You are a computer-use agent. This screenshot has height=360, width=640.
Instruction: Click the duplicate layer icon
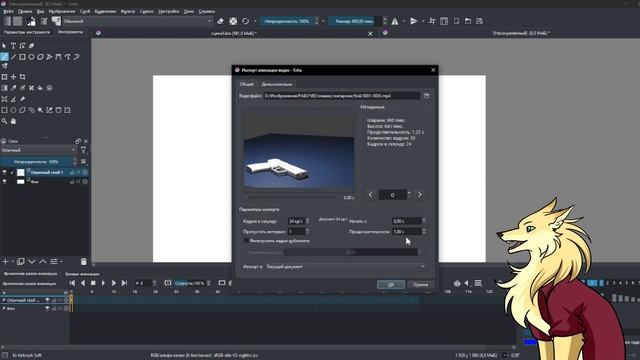point(20,262)
